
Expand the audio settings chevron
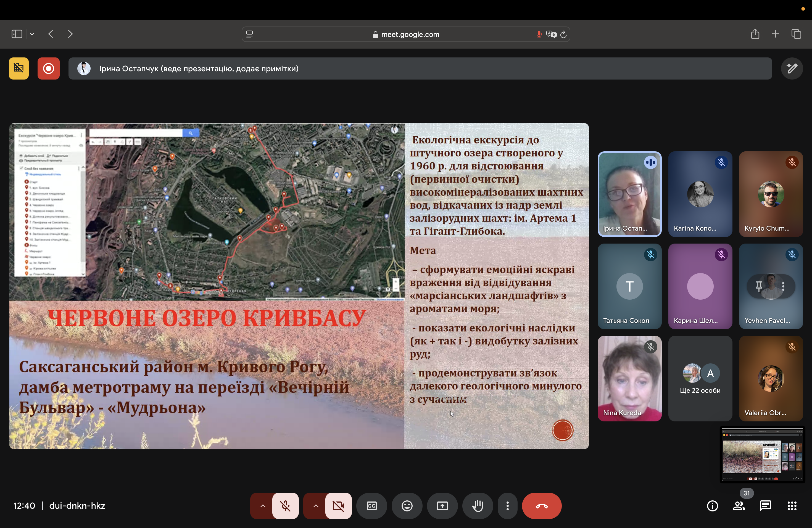[x=263, y=506]
